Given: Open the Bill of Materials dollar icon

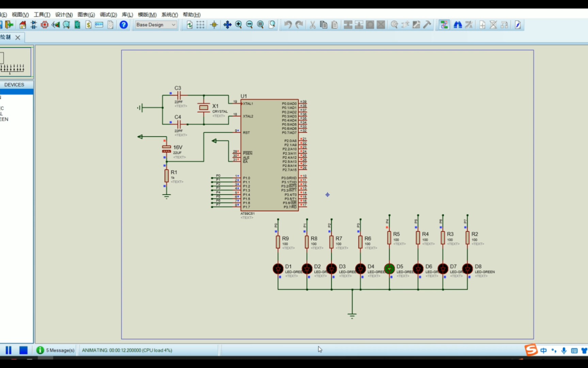Looking at the screenshot, I should coord(88,25).
